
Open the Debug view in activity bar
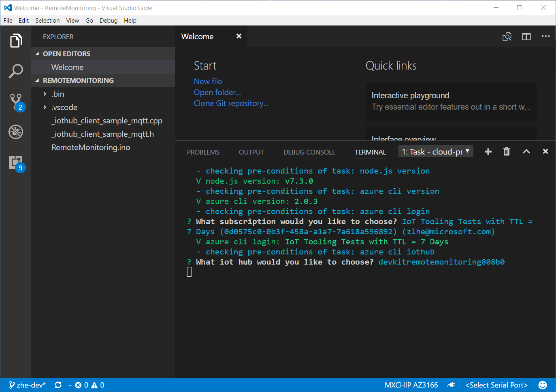(15, 132)
